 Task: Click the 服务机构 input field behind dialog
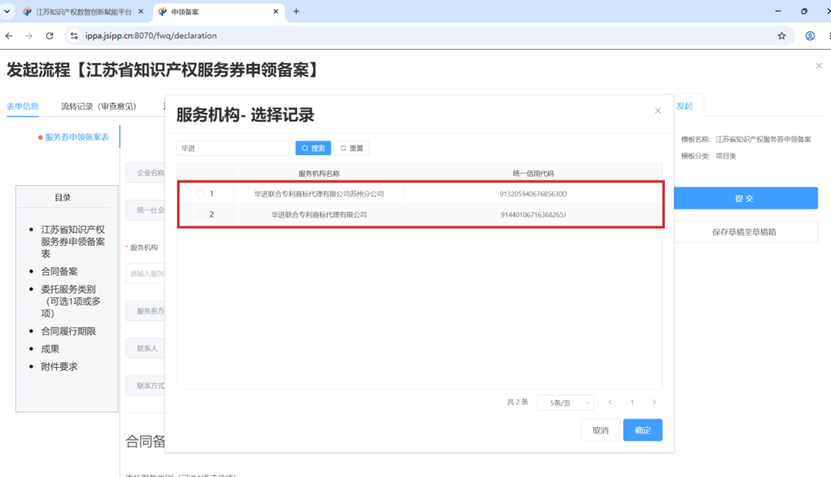[x=145, y=273]
